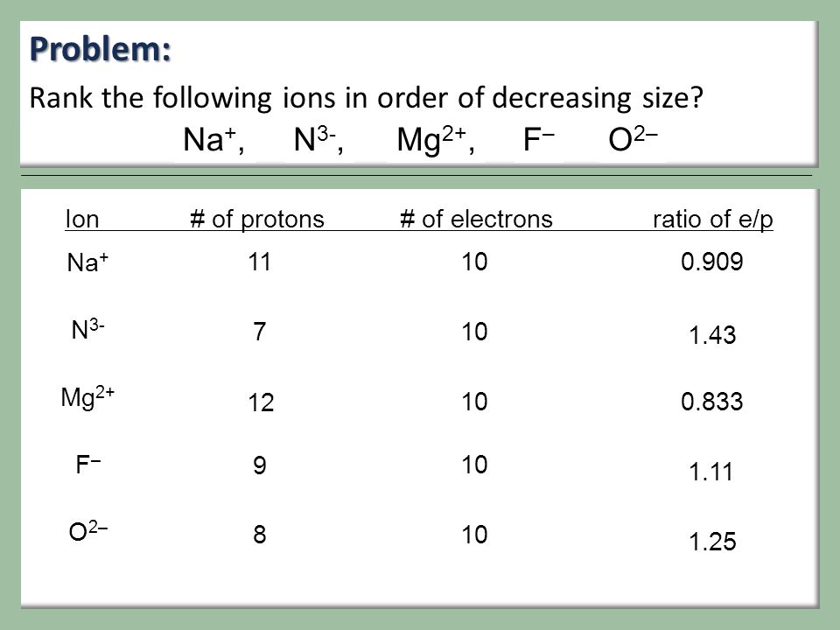Select N3- in the problem ion list
Image resolution: width=840 pixels, height=630 pixels.
[318, 140]
